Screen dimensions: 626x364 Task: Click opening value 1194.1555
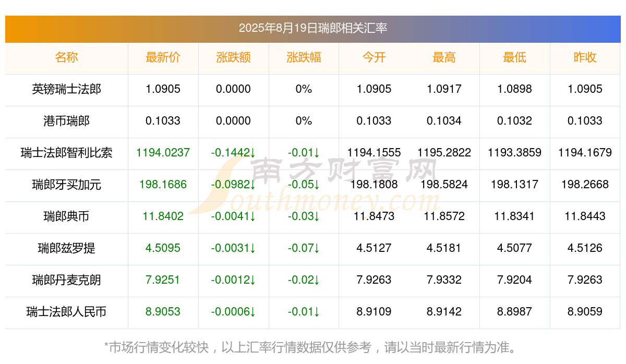click(374, 153)
